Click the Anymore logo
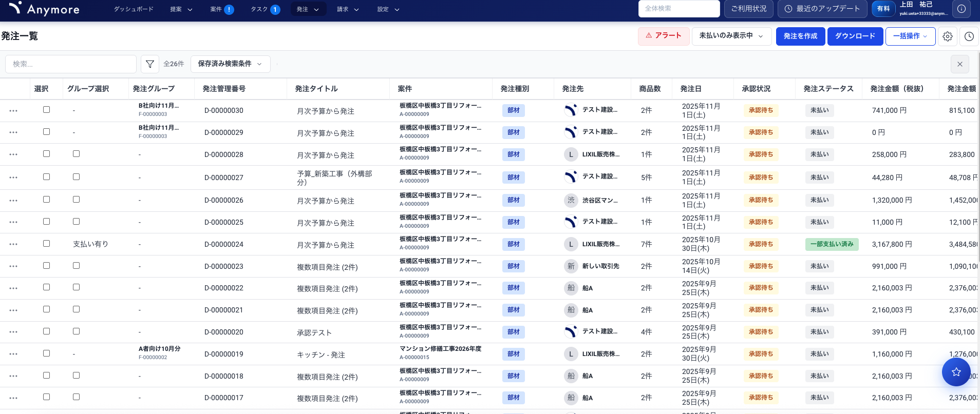The image size is (980, 414). pos(44,9)
